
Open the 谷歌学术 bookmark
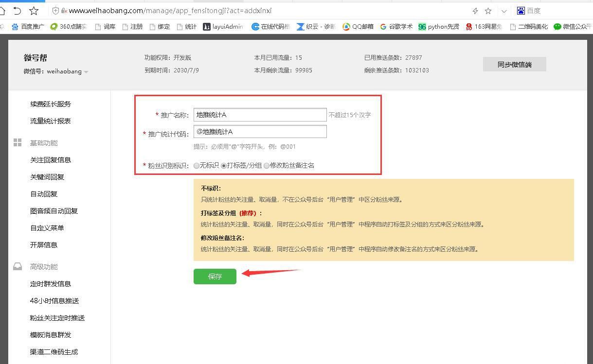pyautogui.click(x=396, y=26)
